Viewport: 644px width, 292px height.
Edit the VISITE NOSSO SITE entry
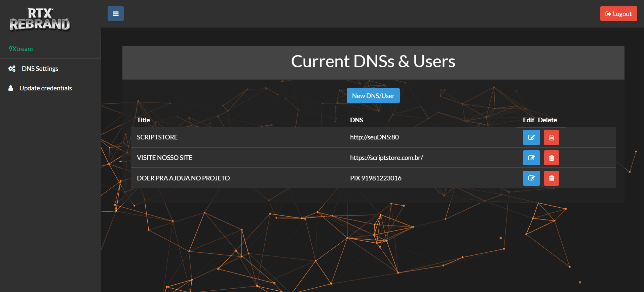[531, 158]
